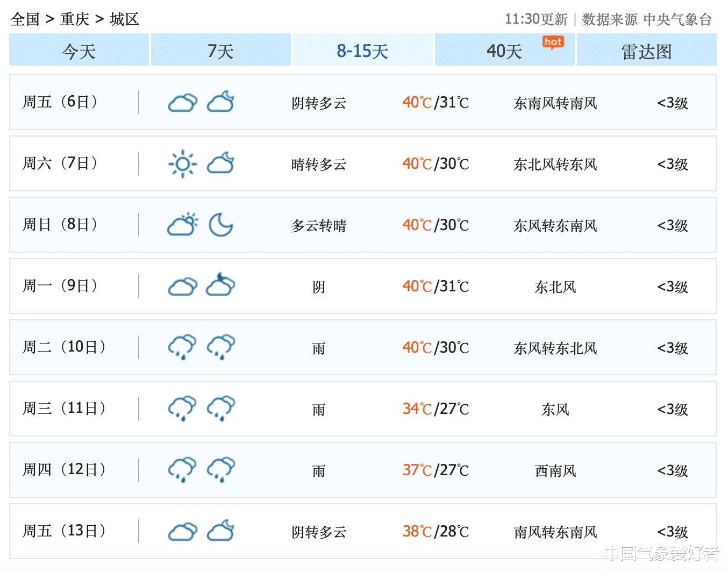Click the second rain cloud icon for 11日
Image resolution: width=728 pixels, height=572 pixels.
pos(221,409)
